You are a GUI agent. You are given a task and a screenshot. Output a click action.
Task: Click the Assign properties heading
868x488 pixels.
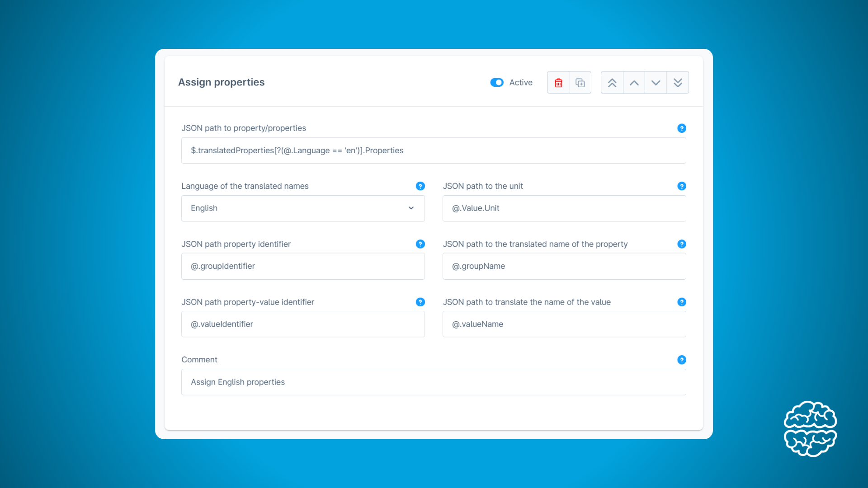221,82
